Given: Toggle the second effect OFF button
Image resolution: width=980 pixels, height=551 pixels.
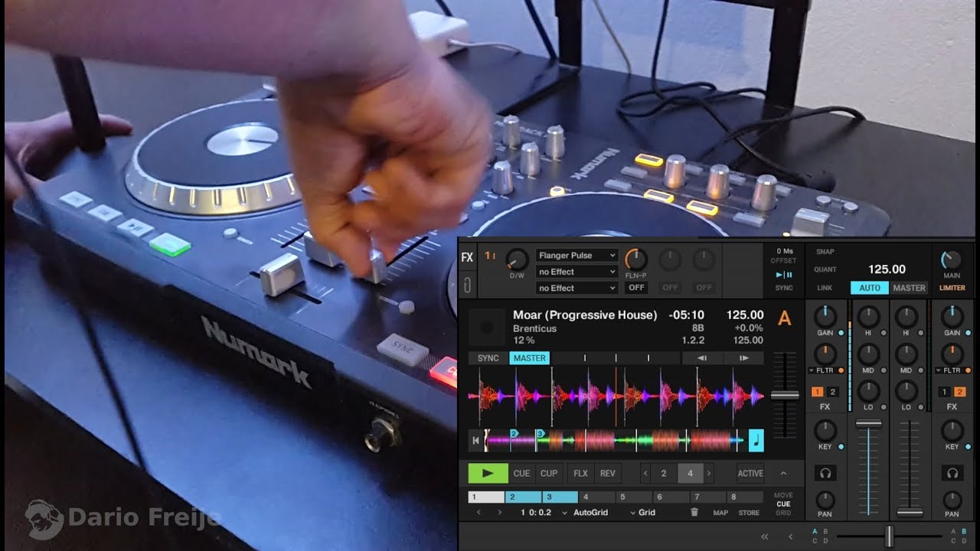Looking at the screenshot, I should tap(670, 288).
